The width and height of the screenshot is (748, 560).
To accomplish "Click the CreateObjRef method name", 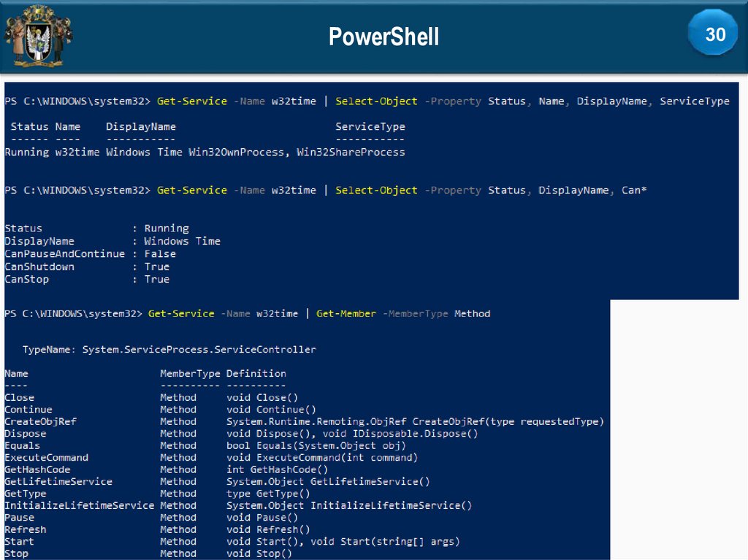I will pyautogui.click(x=41, y=421).
